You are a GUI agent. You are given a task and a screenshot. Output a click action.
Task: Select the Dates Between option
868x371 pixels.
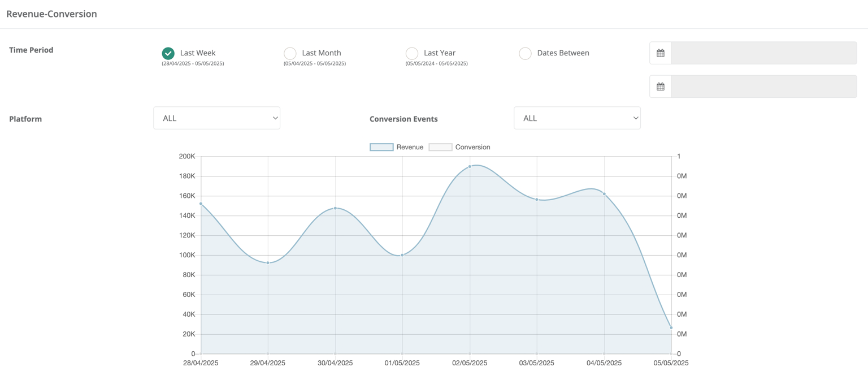coord(525,53)
